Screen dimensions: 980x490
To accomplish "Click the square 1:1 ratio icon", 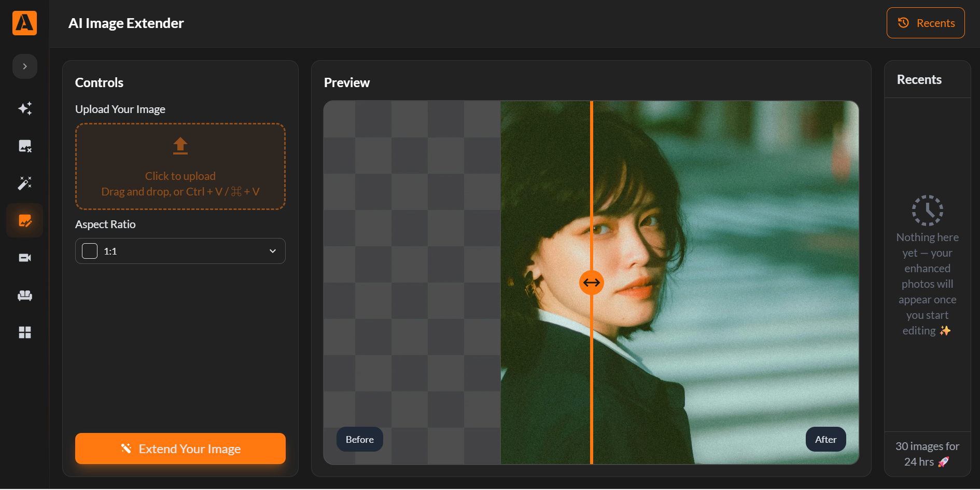I will click(x=90, y=251).
